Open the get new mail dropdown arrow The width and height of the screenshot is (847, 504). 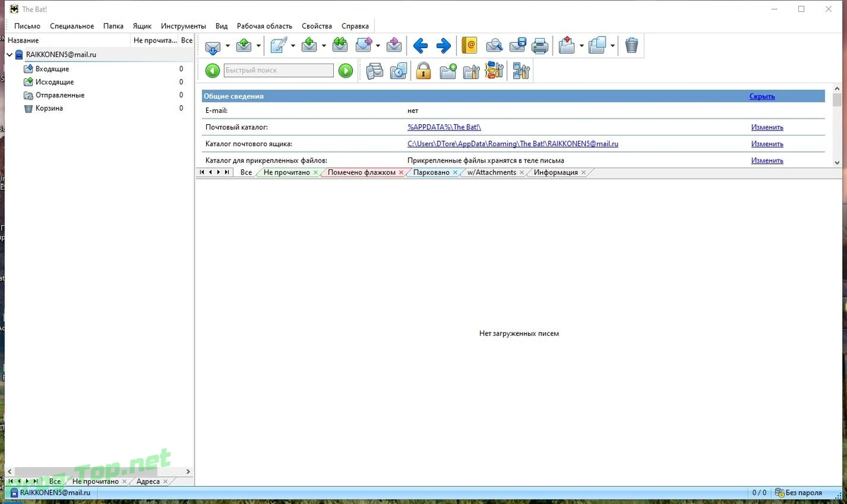(x=227, y=47)
